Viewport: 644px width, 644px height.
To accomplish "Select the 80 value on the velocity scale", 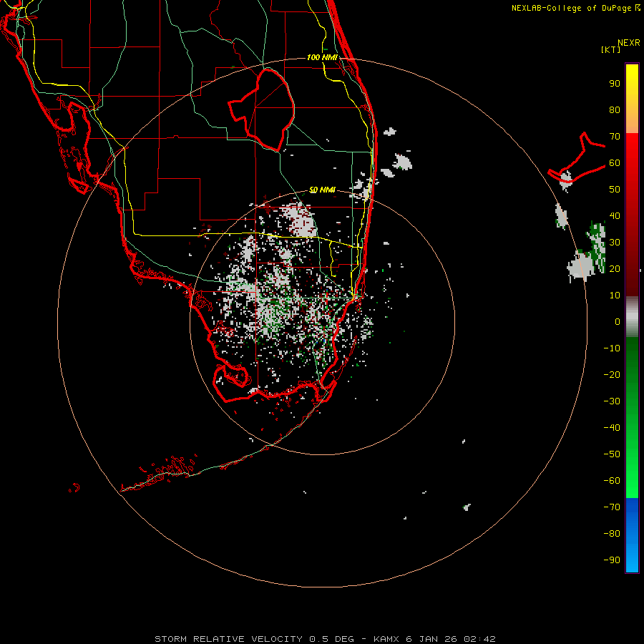I will (615, 110).
